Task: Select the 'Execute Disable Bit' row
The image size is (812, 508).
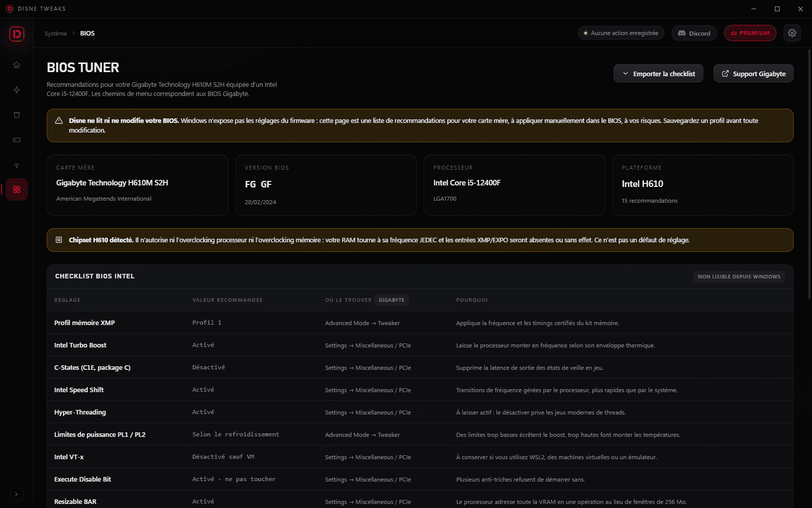Action: click(420, 479)
